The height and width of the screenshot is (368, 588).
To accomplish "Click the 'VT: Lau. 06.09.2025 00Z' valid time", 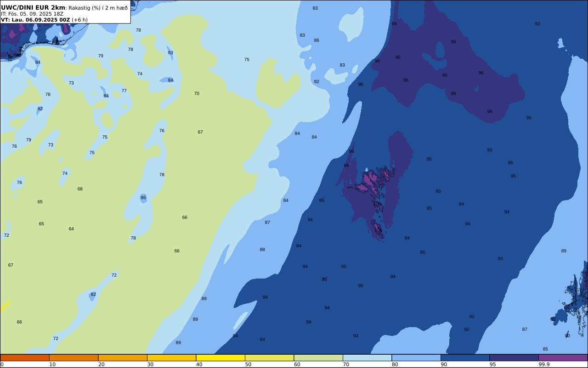I will pyautogui.click(x=35, y=20).
